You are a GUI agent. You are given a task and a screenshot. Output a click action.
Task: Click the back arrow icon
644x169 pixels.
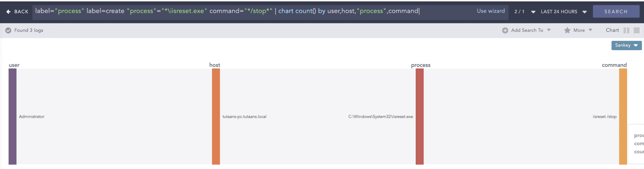(x=8, y=12)
